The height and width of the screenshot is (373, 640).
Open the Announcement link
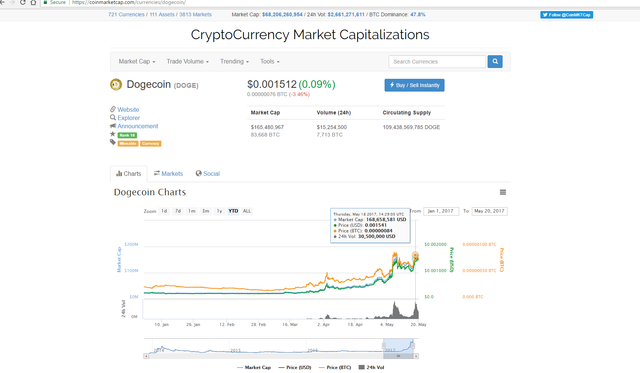(138, 126)
